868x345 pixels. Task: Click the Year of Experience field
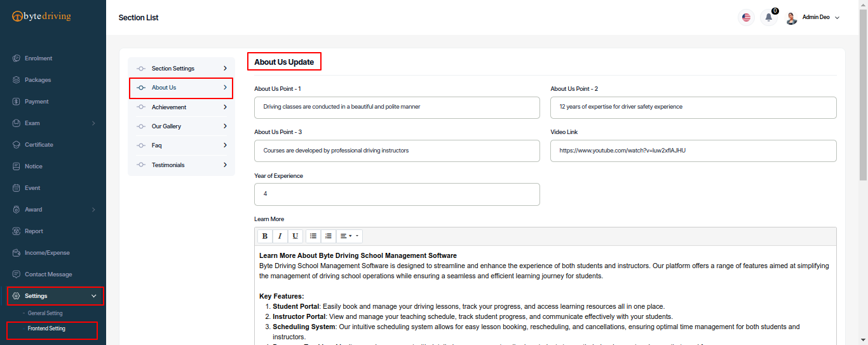tap(397, 194)
